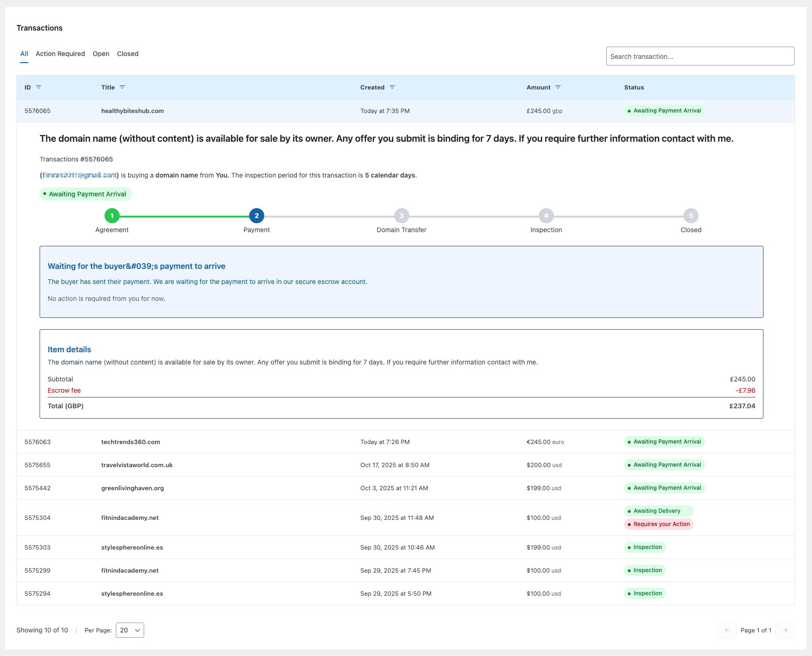The image size is (812, 656).
Task: Open the Per Page dropdown
Action: point(130,630)
